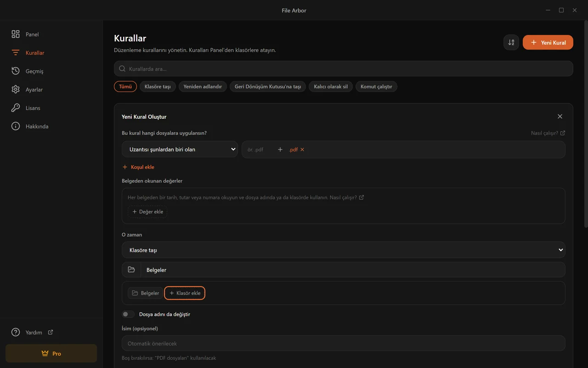Open the Uzantısı şunlardan biri olan dropdown

coord(180,149)
